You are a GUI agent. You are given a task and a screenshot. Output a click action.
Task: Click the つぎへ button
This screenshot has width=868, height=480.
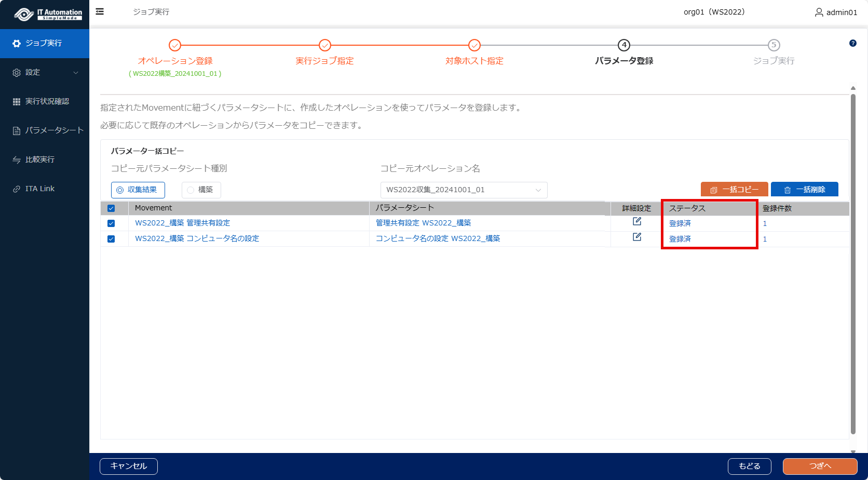click(820, 466)
